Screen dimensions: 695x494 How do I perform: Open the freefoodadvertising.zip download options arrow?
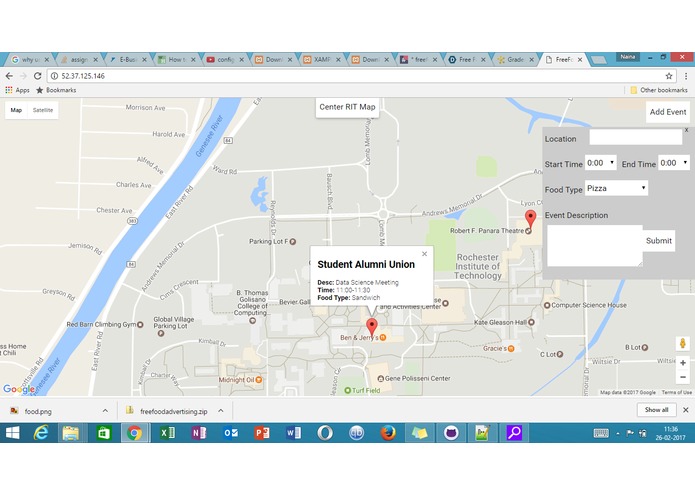(221, 411)
